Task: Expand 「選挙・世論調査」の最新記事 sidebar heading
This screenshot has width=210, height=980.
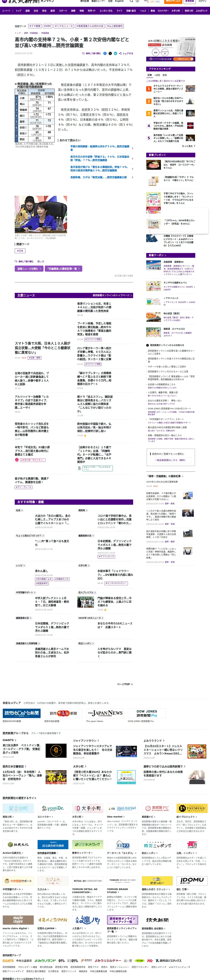Action: coord(165,476)
